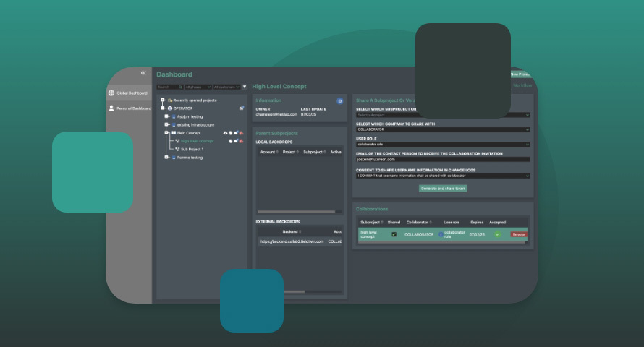Toggle the Shared checkbox for high level concept

click(x=394, y=234)
